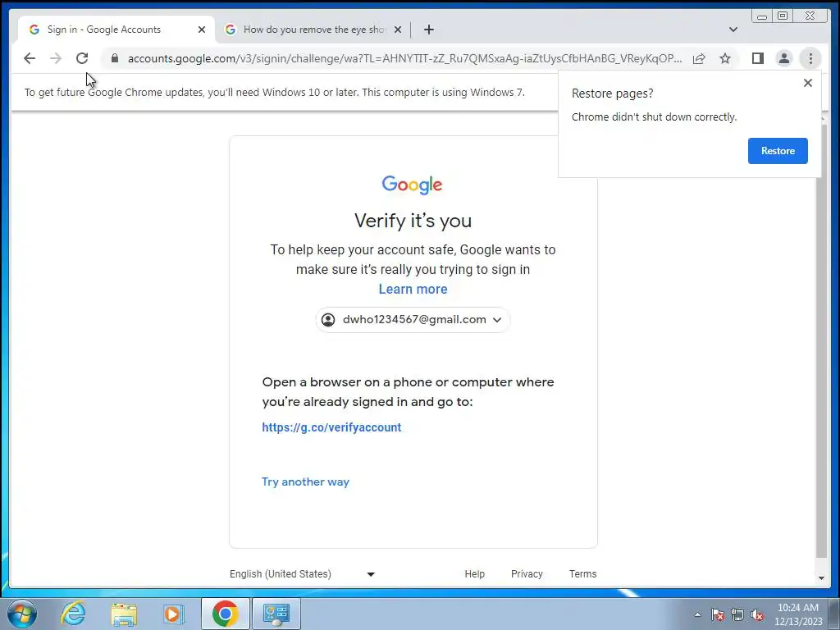Close the 'How do you remove the eye' tab
Screen dimensions: 840x630
(x=398, y=30)
